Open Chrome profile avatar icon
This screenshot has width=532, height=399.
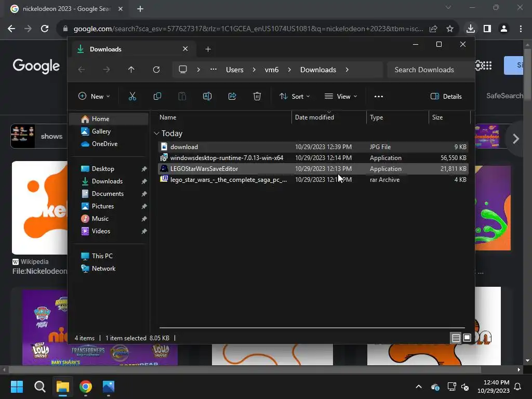click(504, 29)
